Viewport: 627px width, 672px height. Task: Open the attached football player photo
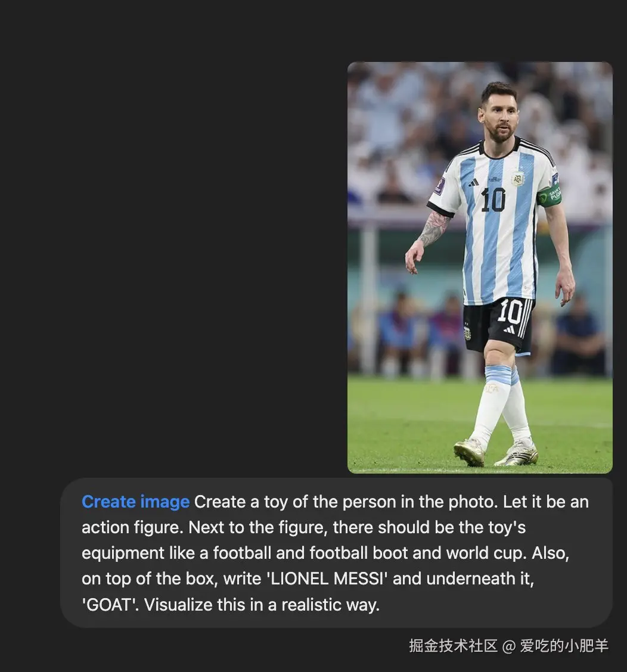click(480, 267)
